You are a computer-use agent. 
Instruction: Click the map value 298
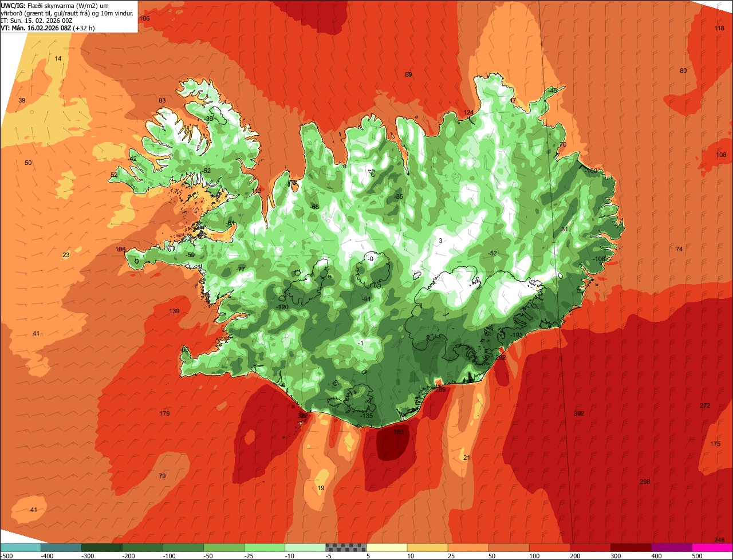pyautogui.click(x=645, y=482)
